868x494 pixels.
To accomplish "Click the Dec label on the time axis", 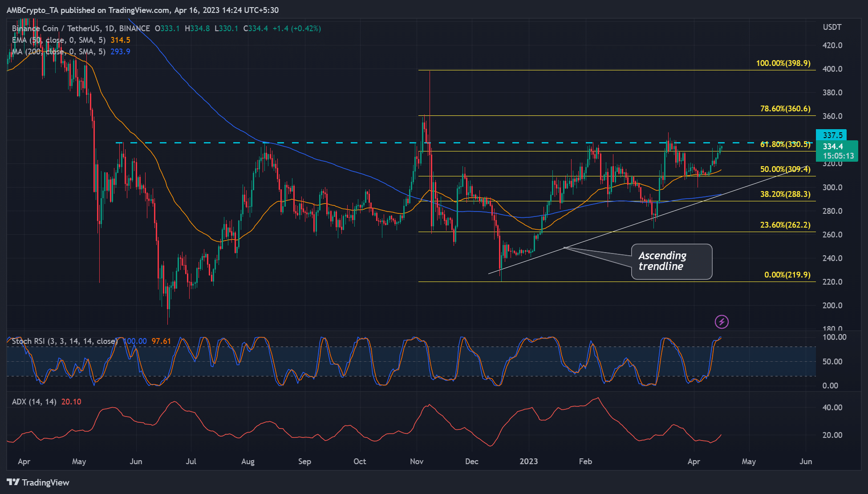I will pyautogui.click(x=472, y=461).
